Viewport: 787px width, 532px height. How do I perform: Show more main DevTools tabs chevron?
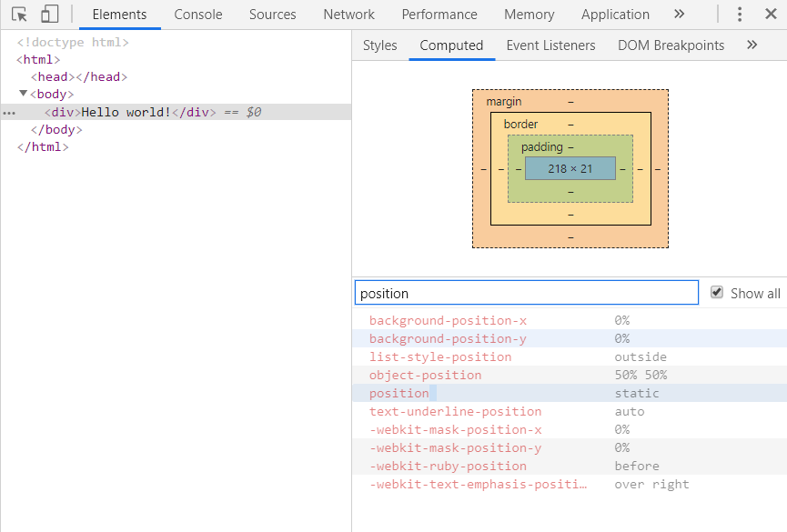pos(679,14)
